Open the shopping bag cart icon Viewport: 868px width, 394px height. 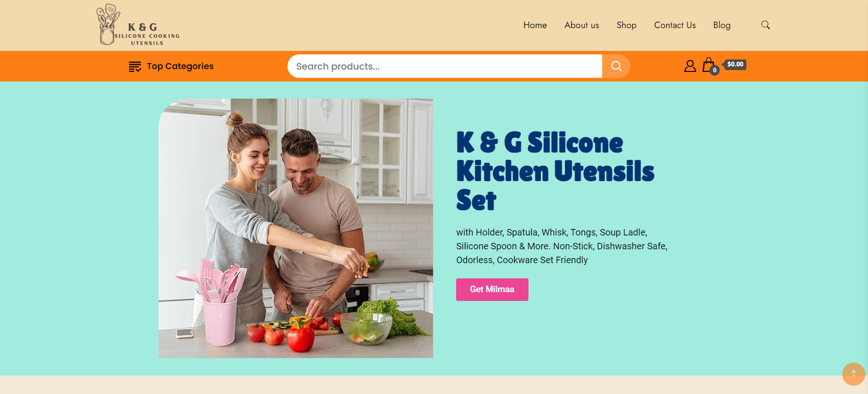[709, 65]
